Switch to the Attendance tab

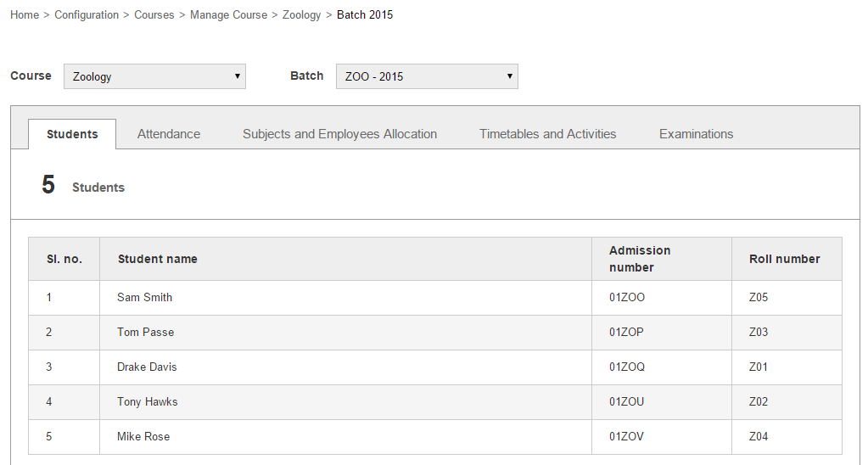(x=169, y=134)
